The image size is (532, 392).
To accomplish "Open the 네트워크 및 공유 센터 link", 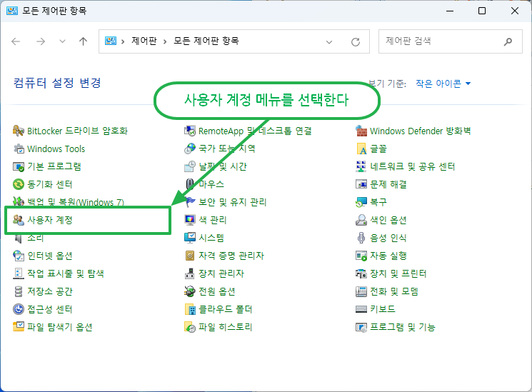I will (412, 166).
